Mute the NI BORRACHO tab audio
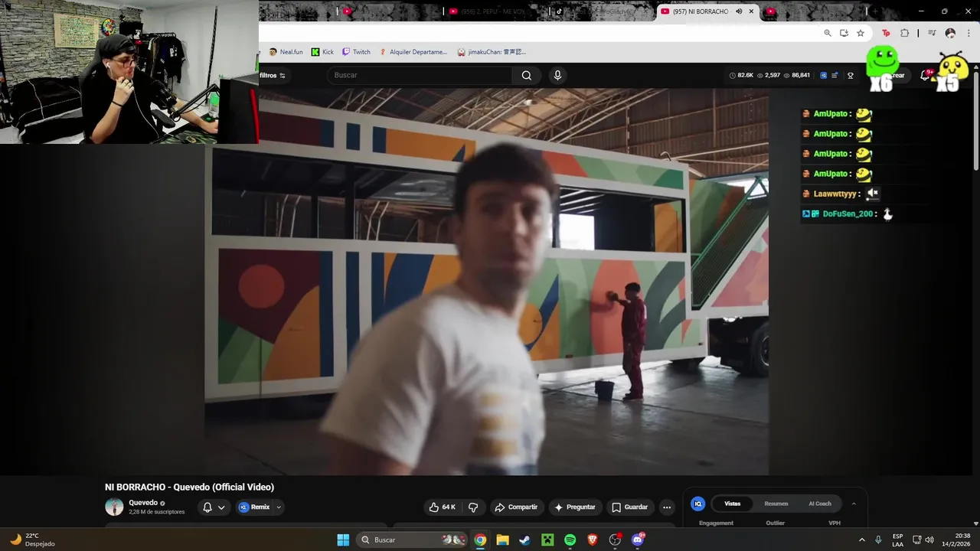 pos(739,11)
